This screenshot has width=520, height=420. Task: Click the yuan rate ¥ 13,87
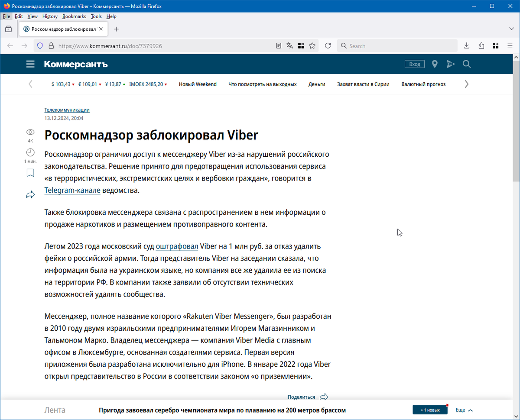pyautogui.click(x=115, y=84)
